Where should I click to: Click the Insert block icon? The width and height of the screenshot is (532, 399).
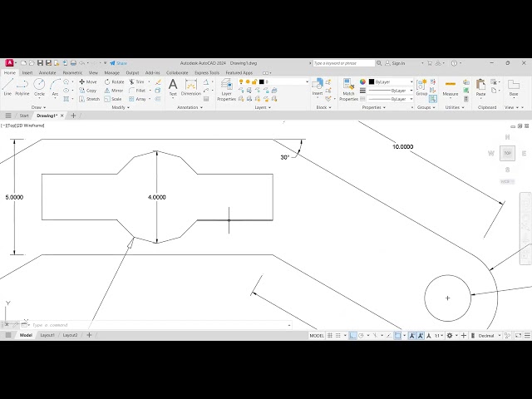click(x=318, y=85)
